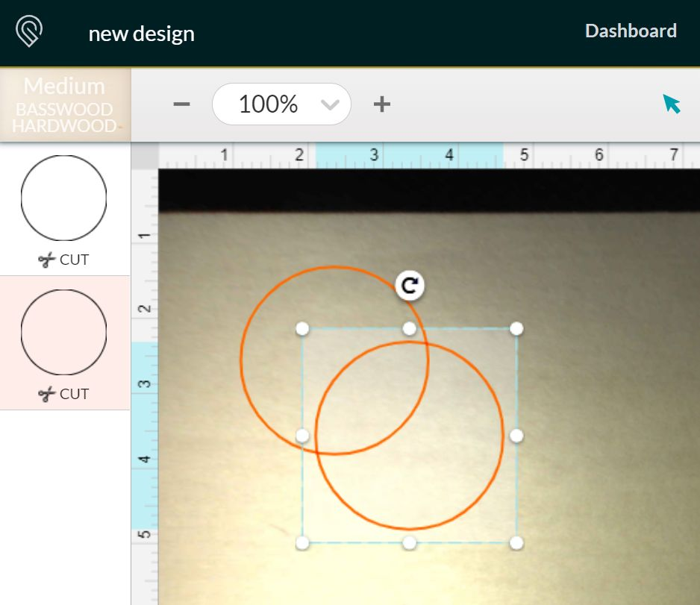Image resolution: width=700 pixels, height=605 pixels.
Task: Click the Glowforge logo icon
Action: 29,32
